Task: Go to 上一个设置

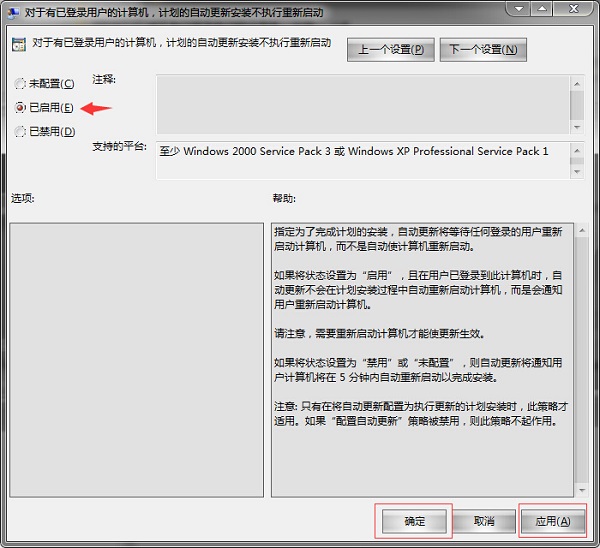Action: click(391, 49)
